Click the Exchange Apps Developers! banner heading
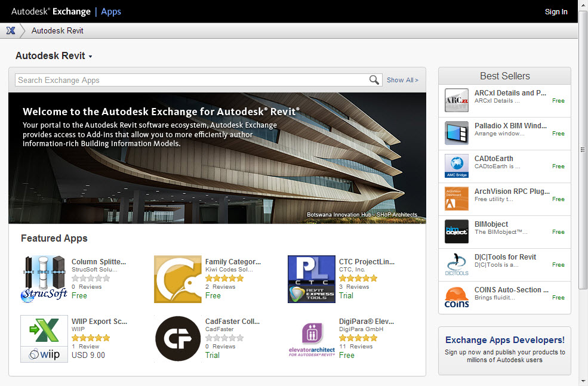The height and width of the screenshot is (386, 588). (x=505, y=340)
